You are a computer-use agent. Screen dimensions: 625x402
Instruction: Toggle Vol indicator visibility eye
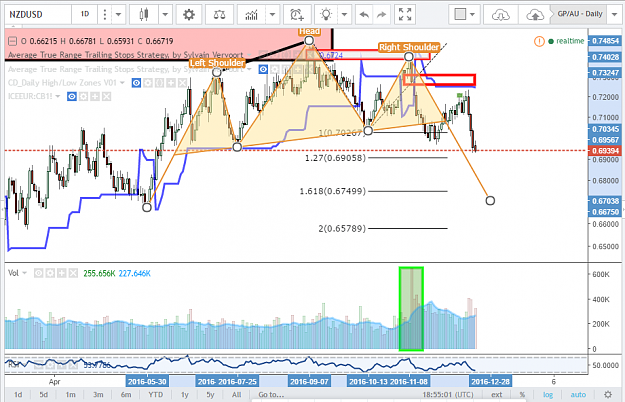[x=38, y=273]
